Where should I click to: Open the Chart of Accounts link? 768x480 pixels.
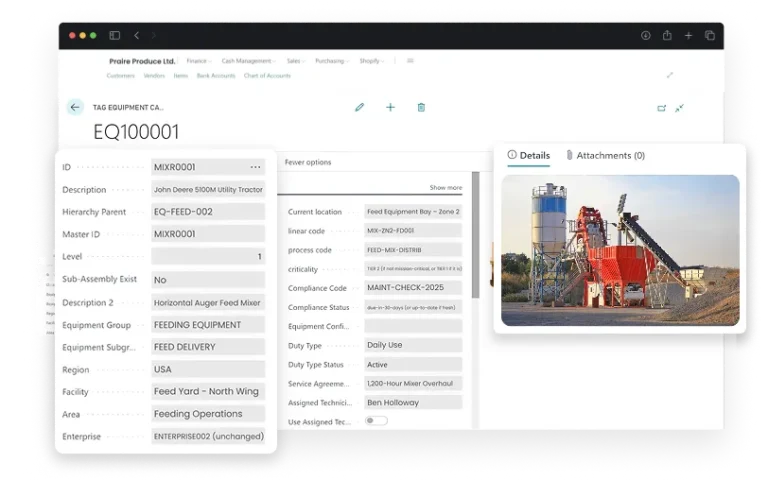[267, 76]
